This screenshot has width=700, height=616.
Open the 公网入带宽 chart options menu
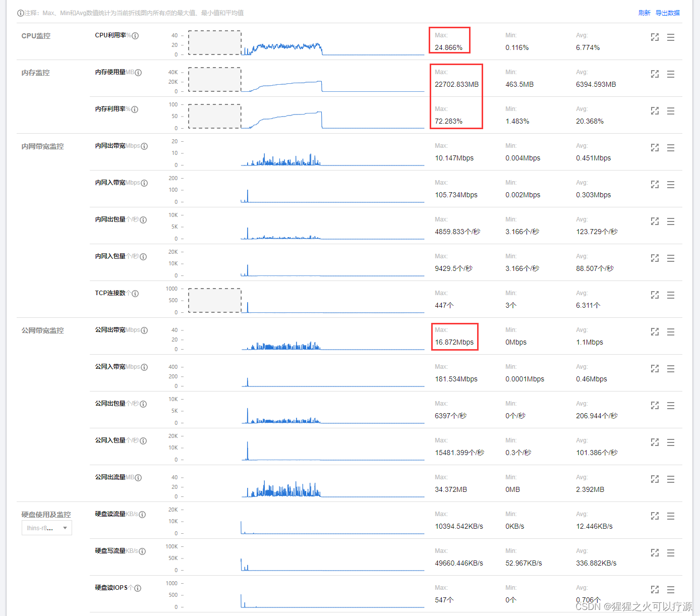click(671, 369)
